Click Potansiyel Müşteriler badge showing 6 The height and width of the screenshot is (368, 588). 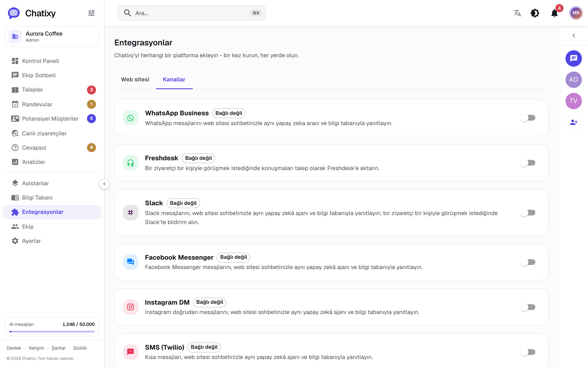pos(91,119)
